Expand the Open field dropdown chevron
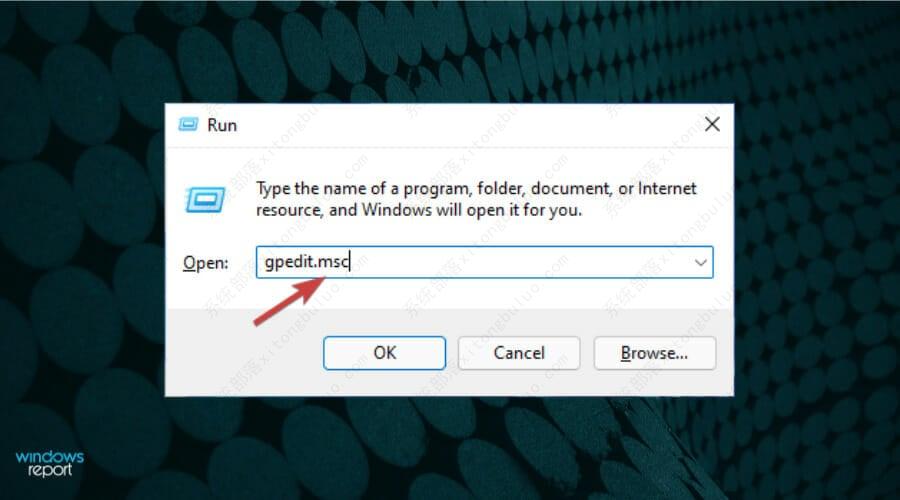 pos(700,262)
